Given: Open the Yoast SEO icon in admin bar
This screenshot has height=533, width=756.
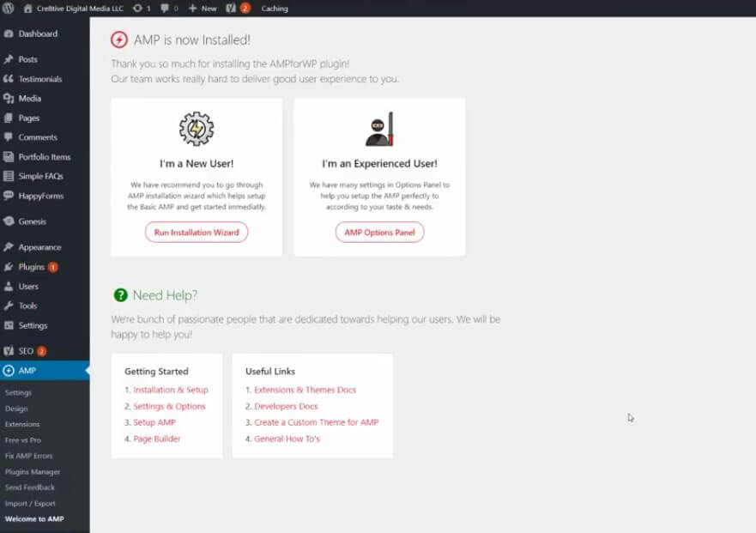Looking at the screenshot, I should tap(231, 9).
